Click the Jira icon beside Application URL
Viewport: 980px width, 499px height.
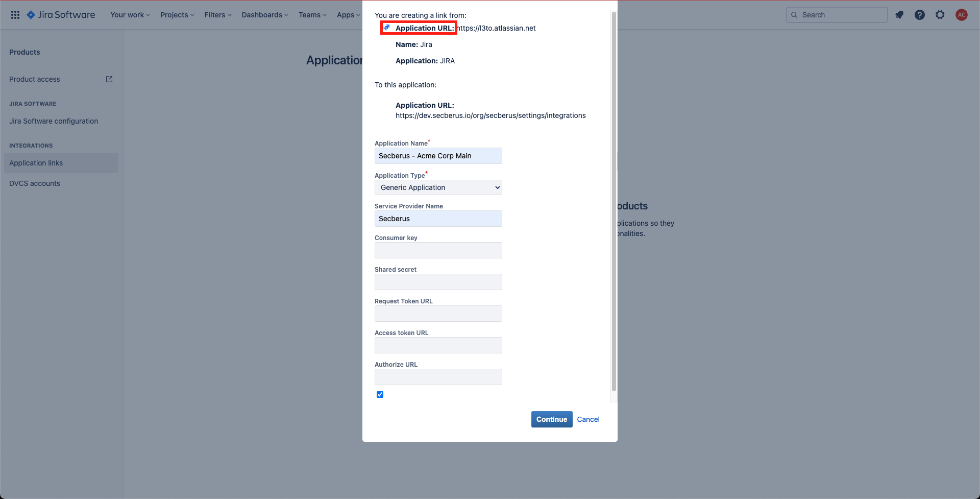[x=387, y=28]
